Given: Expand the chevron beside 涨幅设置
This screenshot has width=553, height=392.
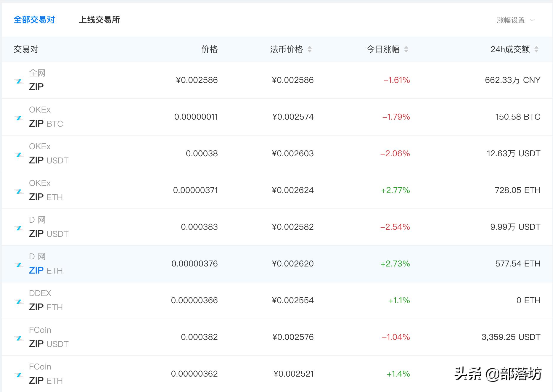Looking at the screenshot, I should point(532,20).
